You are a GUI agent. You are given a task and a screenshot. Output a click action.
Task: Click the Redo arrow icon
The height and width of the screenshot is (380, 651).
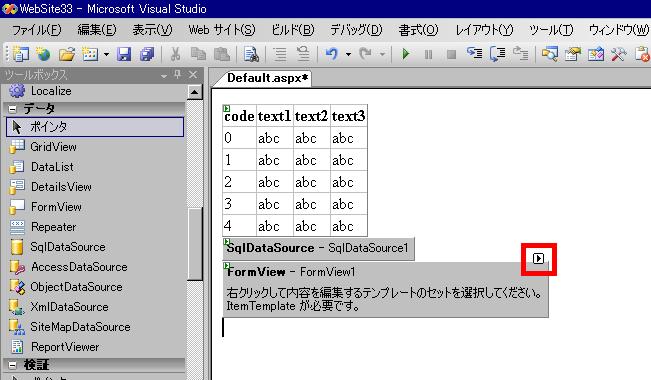(366, 54)
